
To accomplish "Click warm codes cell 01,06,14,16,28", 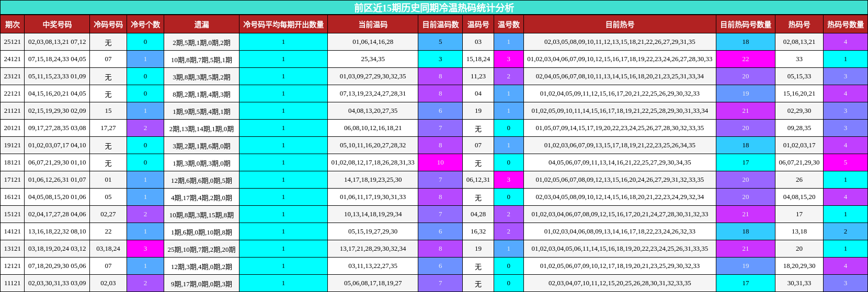I will tap(373, 42).
